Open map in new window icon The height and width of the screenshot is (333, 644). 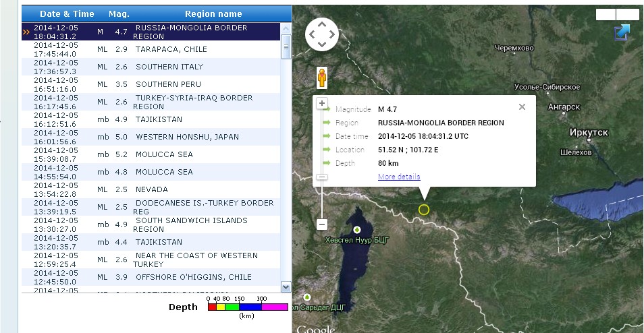[622, 32]
